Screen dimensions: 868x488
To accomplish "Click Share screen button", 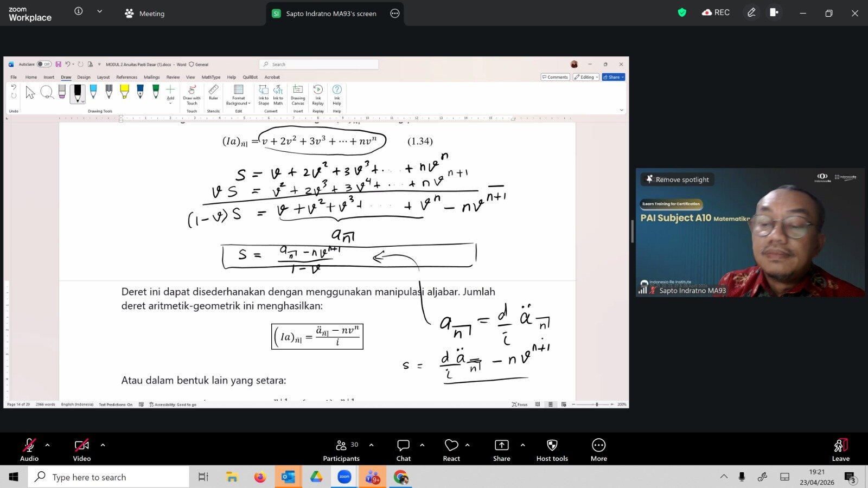I will point(502,450).
